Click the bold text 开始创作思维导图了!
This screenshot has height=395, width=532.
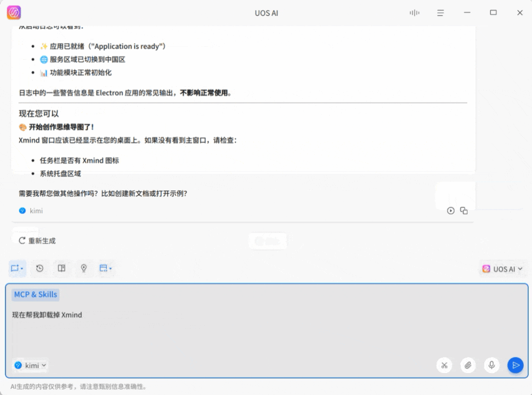61,127
